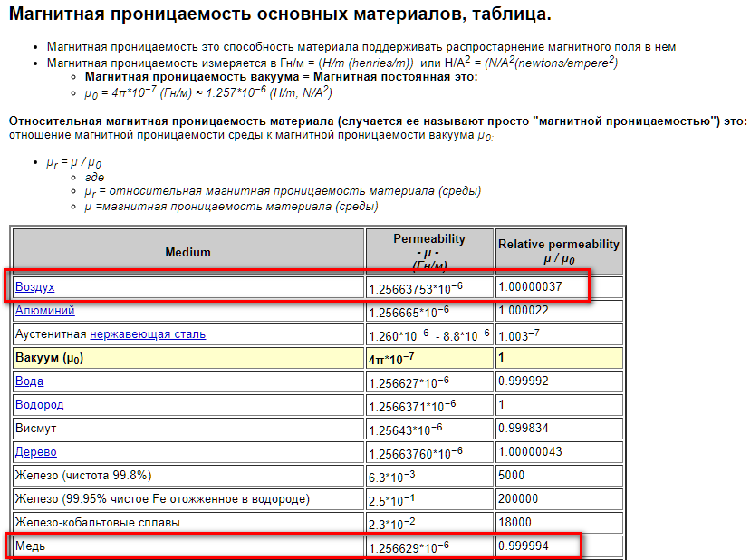Open the Вода link
The width and height of the screenshot is (750, 560).
click(29, 381)
